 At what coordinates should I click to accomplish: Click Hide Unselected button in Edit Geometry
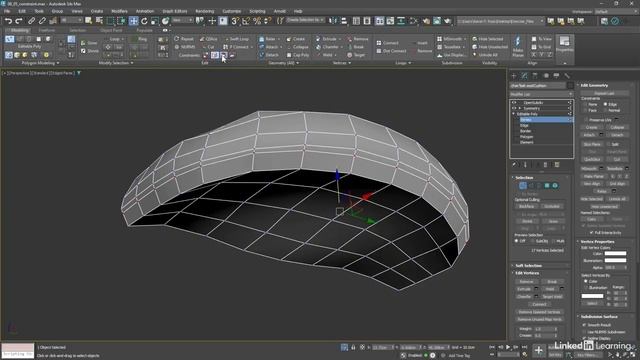coord(604,207)
